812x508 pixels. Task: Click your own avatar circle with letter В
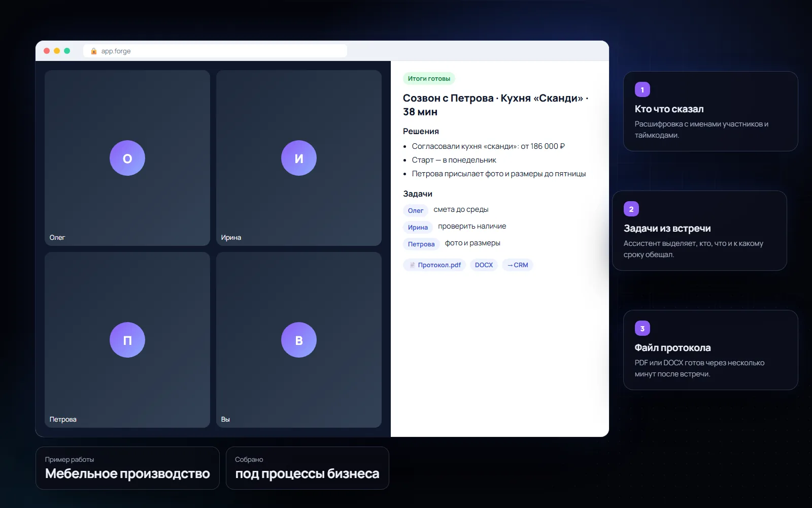[299, 340]
